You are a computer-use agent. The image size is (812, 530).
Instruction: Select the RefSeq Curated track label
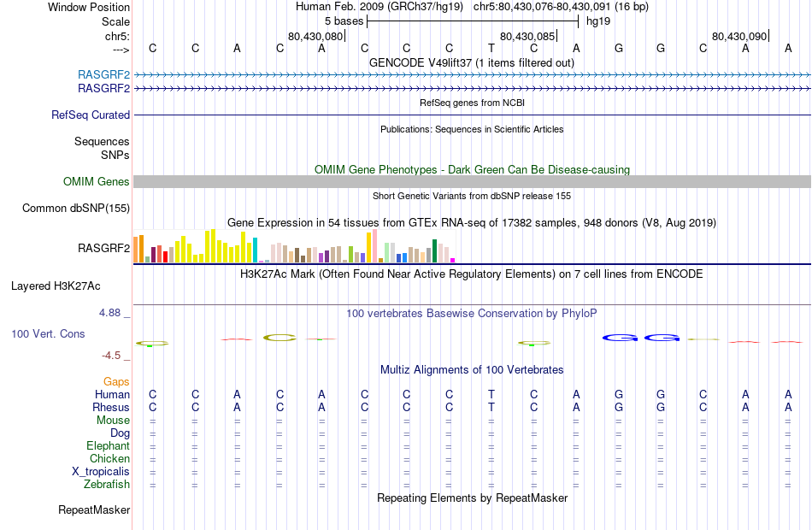pyautogui.click(x=91, y=115)
